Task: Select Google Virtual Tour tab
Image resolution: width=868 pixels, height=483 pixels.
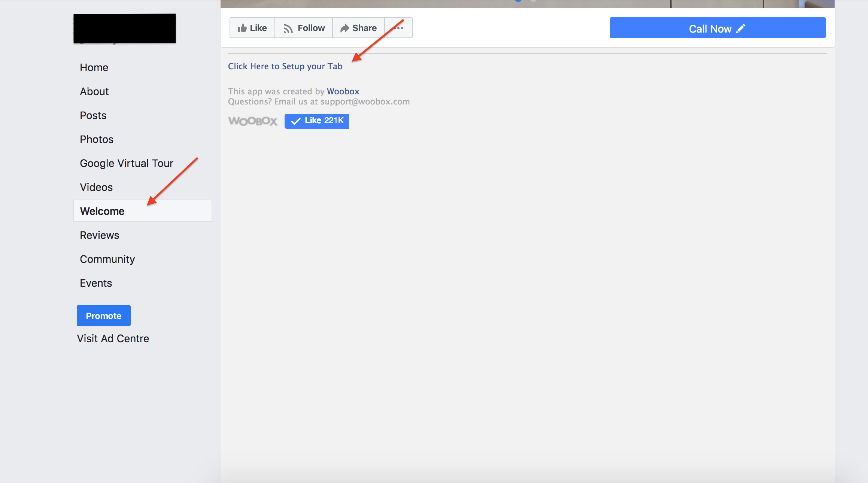Action: [x=127, y=163]
